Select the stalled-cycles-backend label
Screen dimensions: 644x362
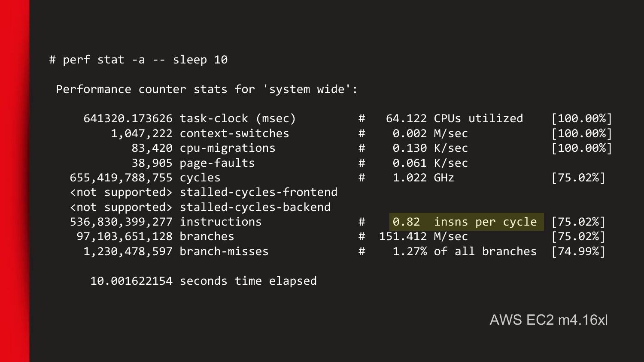point(255,207)
